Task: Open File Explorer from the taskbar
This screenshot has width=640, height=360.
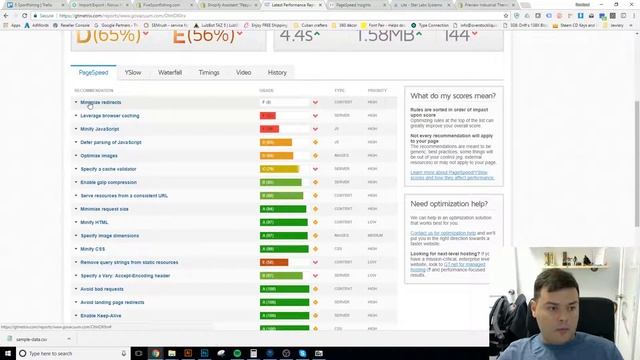Action: (x=172, y=353)
